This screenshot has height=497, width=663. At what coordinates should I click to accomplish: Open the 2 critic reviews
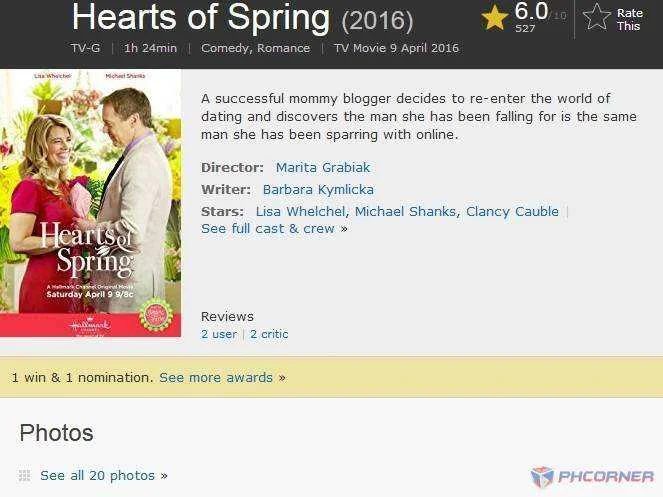(269, 334)
